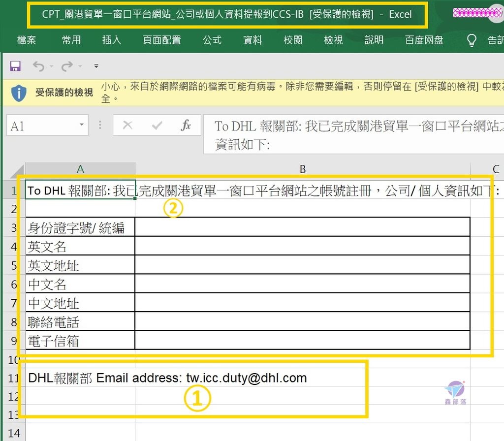Click the Cancel X icon in formula bar
504x441 pixels.
(x=127, y=125)
